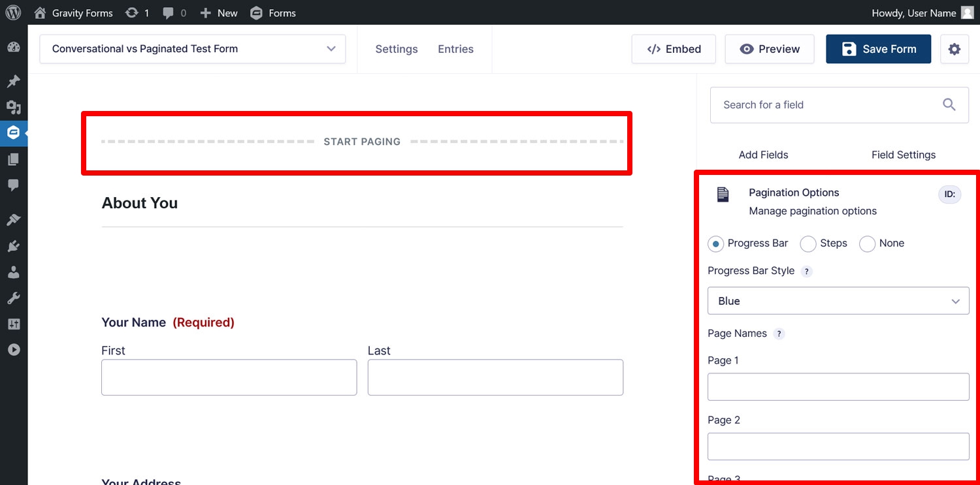Click the Manage pagination options text
The width and height of the screenshot is (980, 485).
(x=813, y=211)
